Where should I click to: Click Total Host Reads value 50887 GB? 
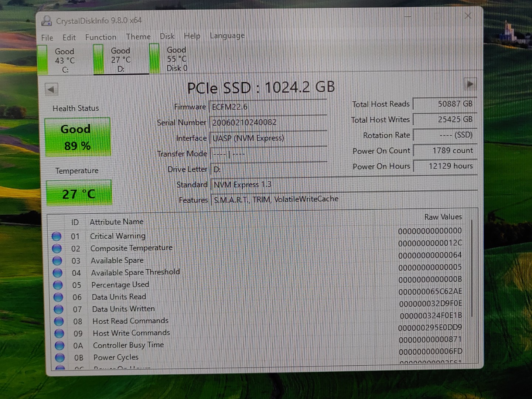click(x=444, y=104)
